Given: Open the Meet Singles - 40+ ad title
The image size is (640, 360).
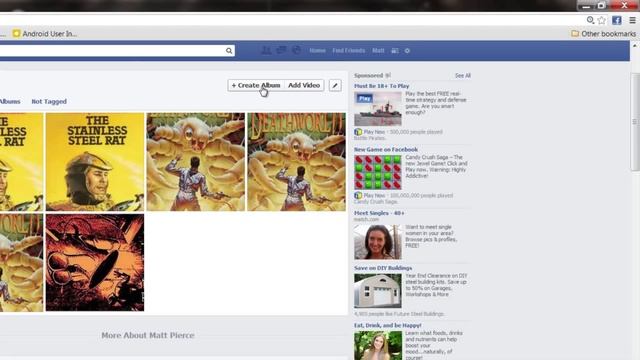Looking at the screenshot, I should click(x=379, y=213).
